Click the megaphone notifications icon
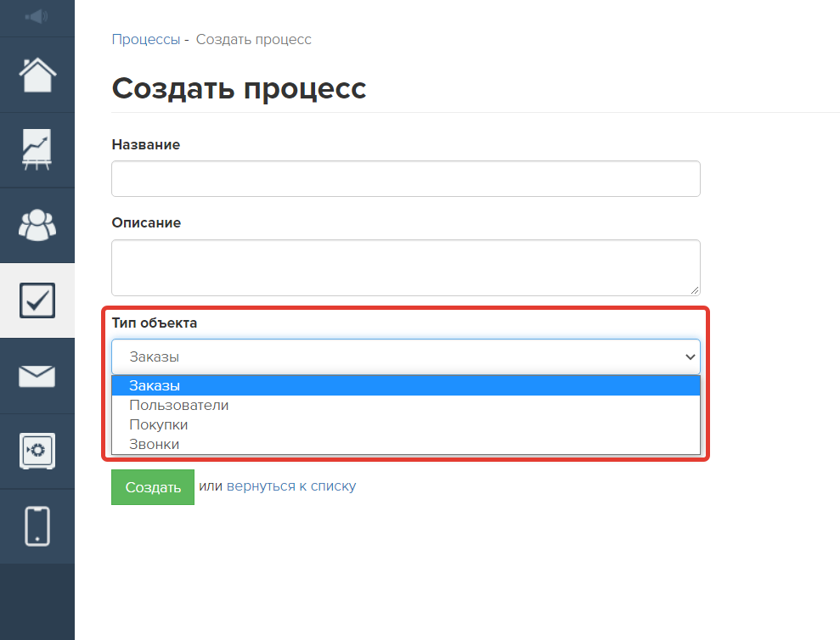Image resolution: width=840 pixels, height=640 pixels. pos(37,17)
